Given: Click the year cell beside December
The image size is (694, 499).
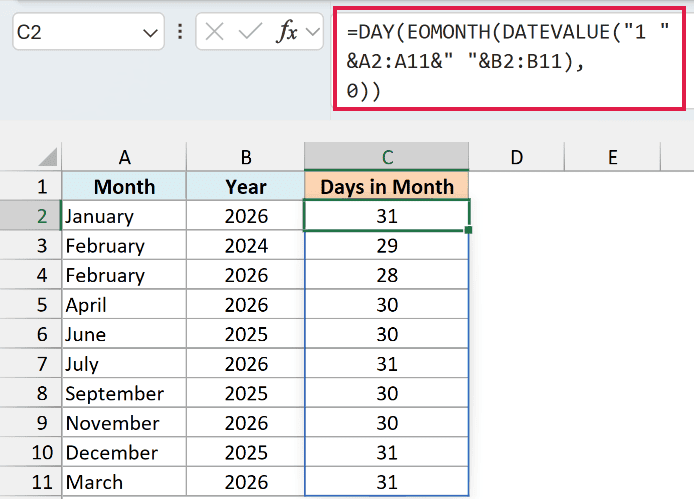Looking at the screenshot, I should pos(246,452).
